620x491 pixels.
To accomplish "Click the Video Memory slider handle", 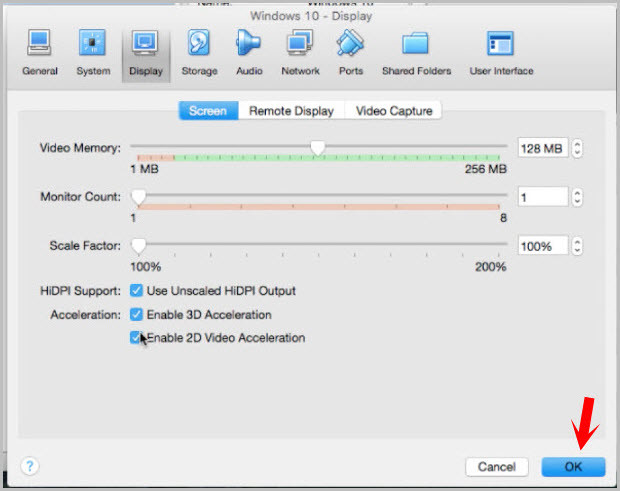I will 318,148.
